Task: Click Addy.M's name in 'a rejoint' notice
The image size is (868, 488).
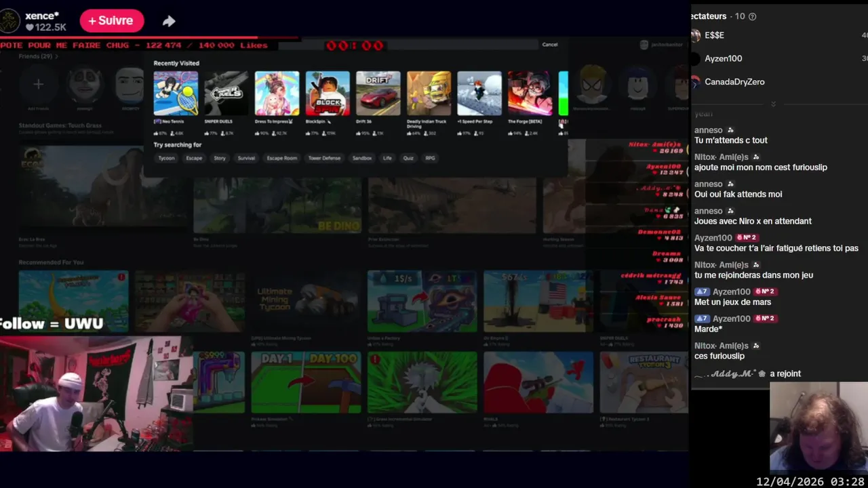Action: [x=730, y=373]
